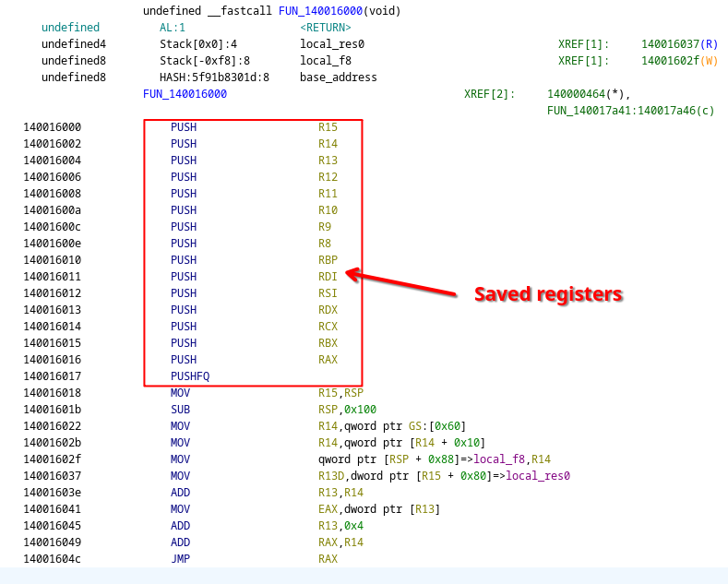Image resolution: width=728 pixels, height=584 pixels.
Task: Click EAX,dword ptr [R13] operands
Action: click(x=379, y=509)
